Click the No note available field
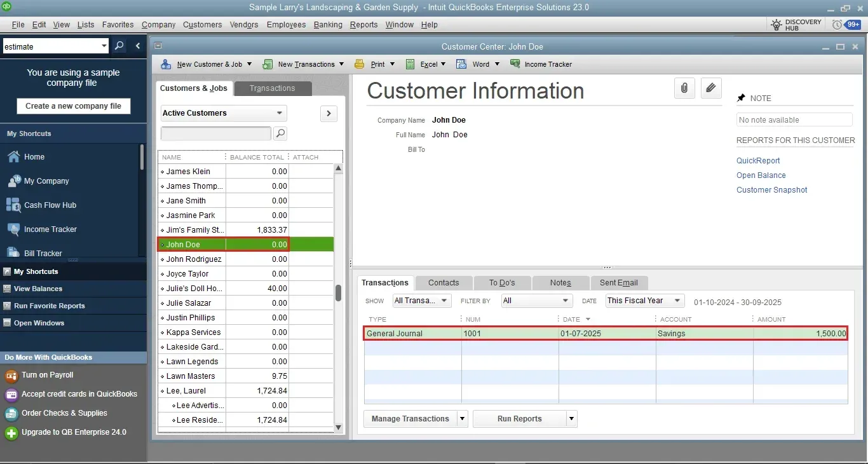Screen dimensions: 868x464 [794, 120]
